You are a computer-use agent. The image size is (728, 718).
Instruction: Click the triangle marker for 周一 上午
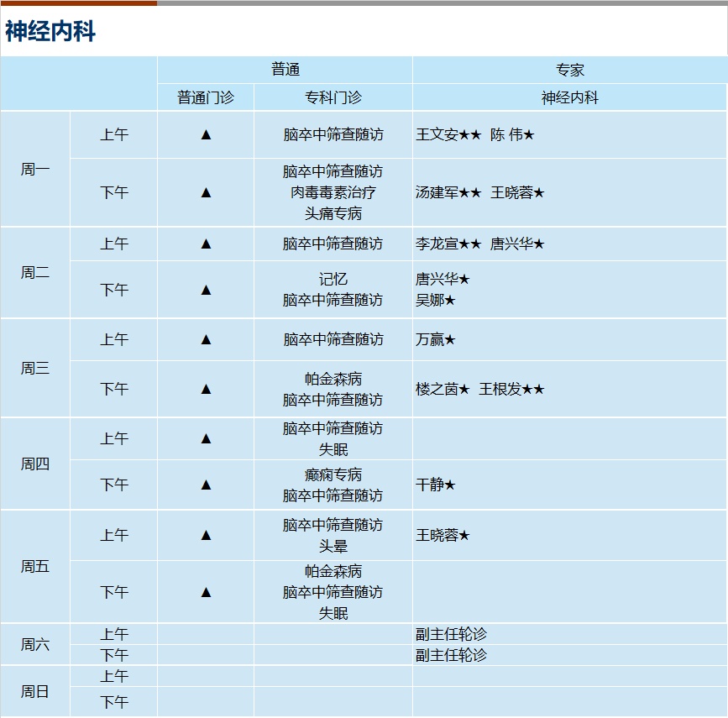tap(206, 134)
